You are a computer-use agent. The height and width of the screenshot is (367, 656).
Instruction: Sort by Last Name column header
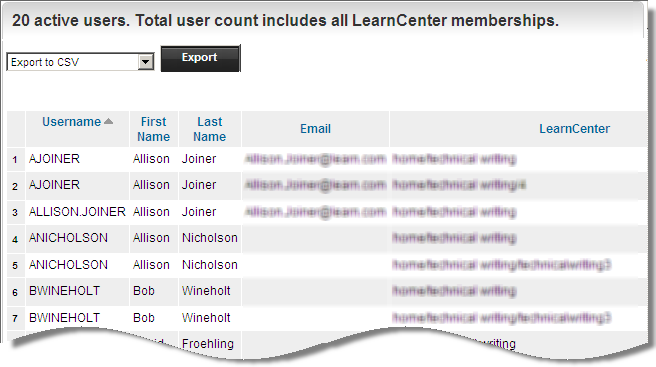210,129
